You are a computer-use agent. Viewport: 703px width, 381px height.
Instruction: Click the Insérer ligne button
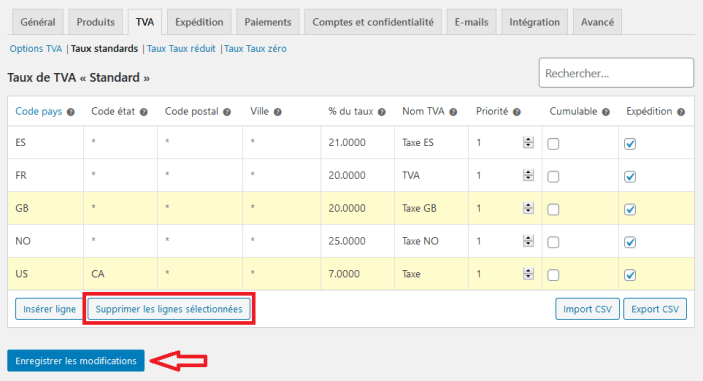pos(49,309)
